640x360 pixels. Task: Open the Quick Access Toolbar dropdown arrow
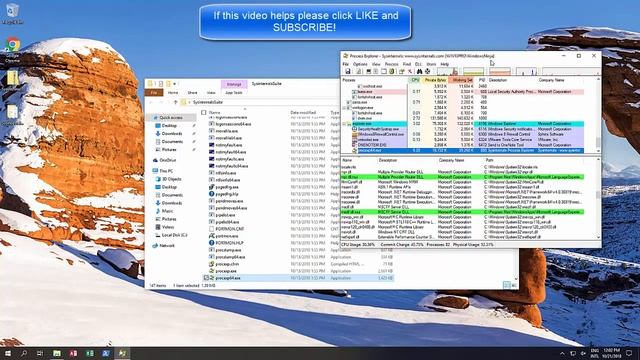pos(175,84)
